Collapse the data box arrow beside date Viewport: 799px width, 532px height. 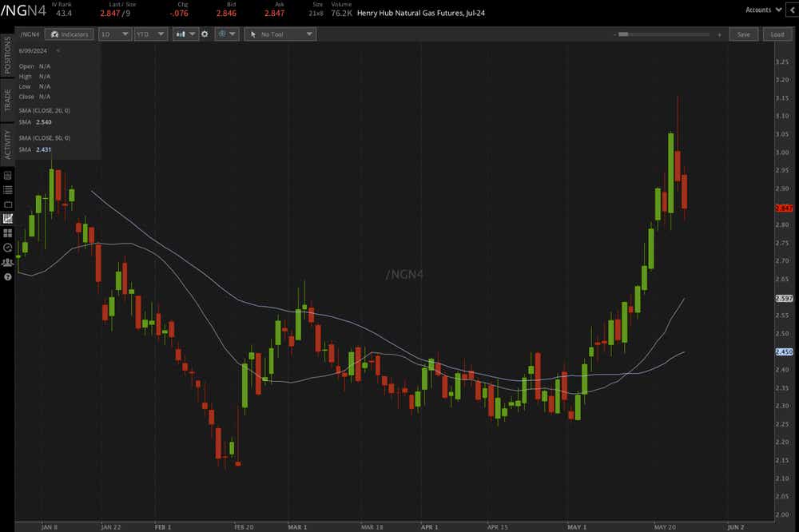(58, 50)
